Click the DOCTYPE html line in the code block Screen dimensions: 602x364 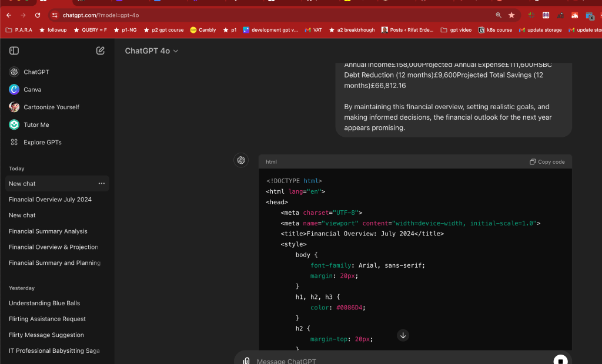[x=294, y=181]
